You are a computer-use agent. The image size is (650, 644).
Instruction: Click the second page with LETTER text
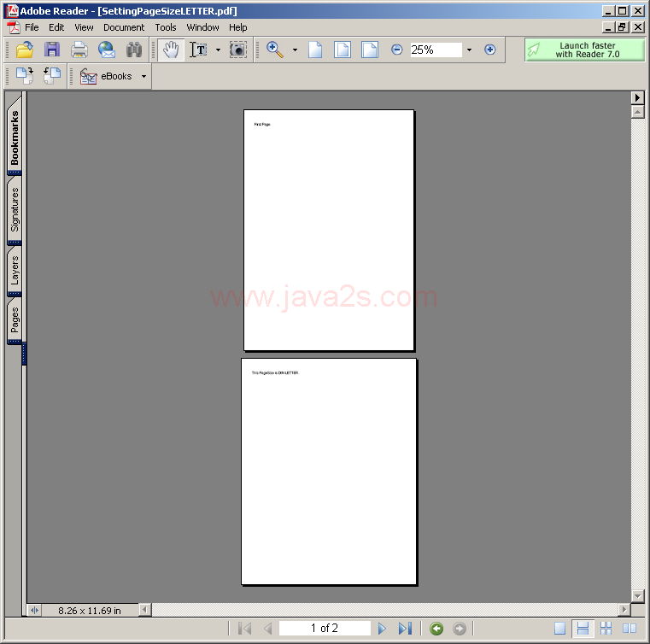coord(329,471)
